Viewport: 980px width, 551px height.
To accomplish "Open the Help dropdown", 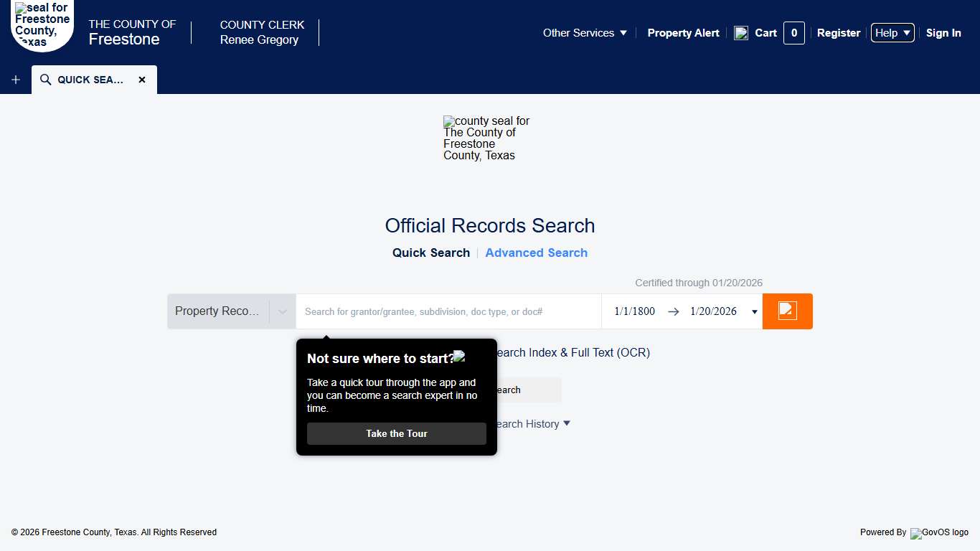I will click(x=892, y=33).
